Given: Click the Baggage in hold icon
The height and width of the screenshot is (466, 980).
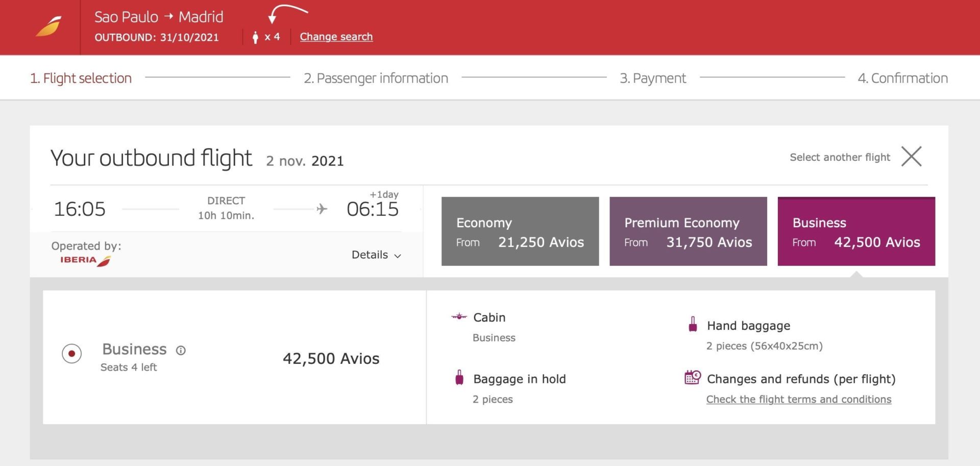Looking at the screenshot, I should click(x=459, y=378).
